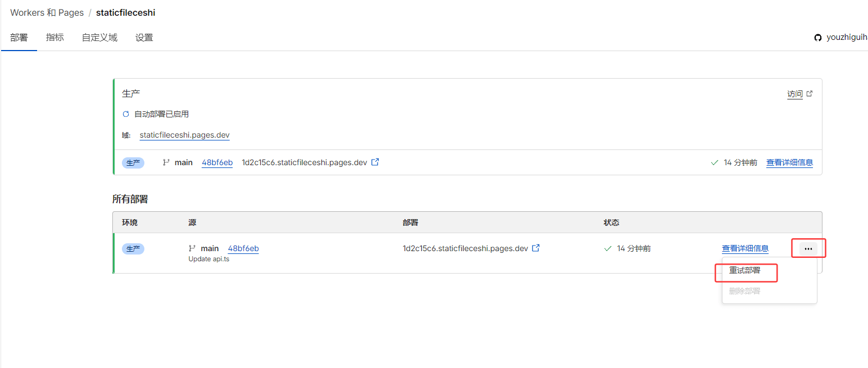
Task: Click external link icon in production summary row
Action: tap(375, 162)
